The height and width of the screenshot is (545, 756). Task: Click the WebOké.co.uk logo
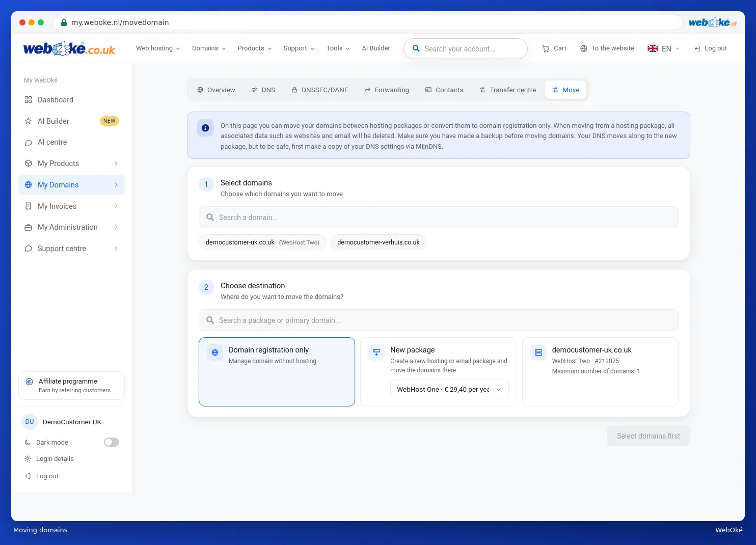[x=69, y=48]
